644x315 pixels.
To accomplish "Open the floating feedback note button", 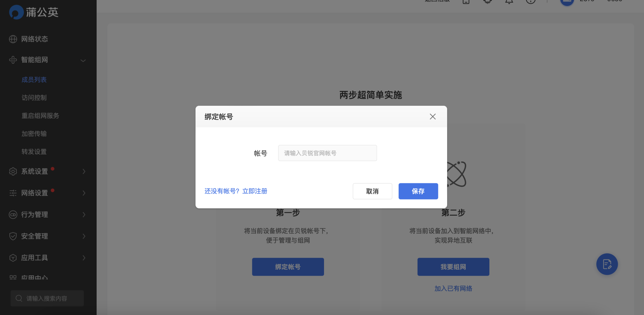I will tap(606, 264).
